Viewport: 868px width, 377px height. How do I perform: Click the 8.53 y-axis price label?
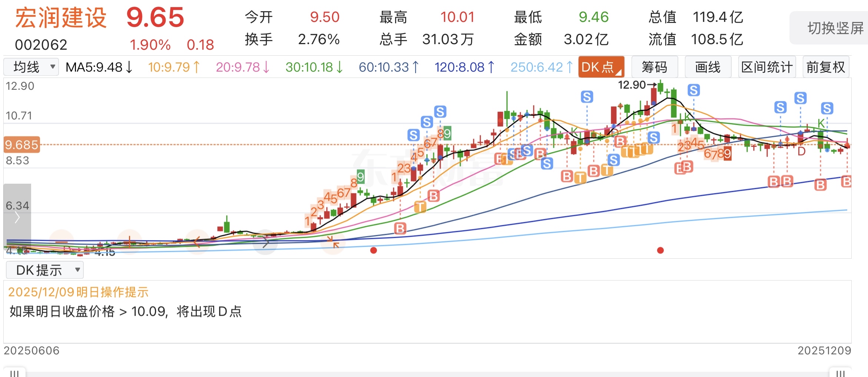pyautogui.click(x=17, y=161)
